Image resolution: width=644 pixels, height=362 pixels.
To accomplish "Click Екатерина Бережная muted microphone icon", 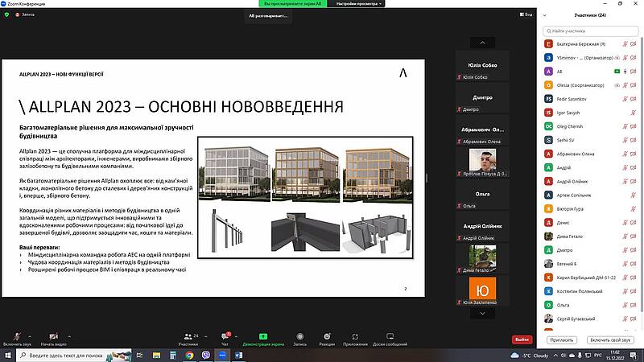I will 625,44.
